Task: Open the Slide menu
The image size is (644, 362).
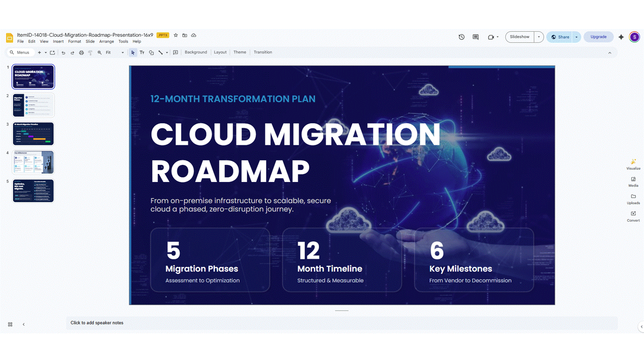Action: coord(90,42)
